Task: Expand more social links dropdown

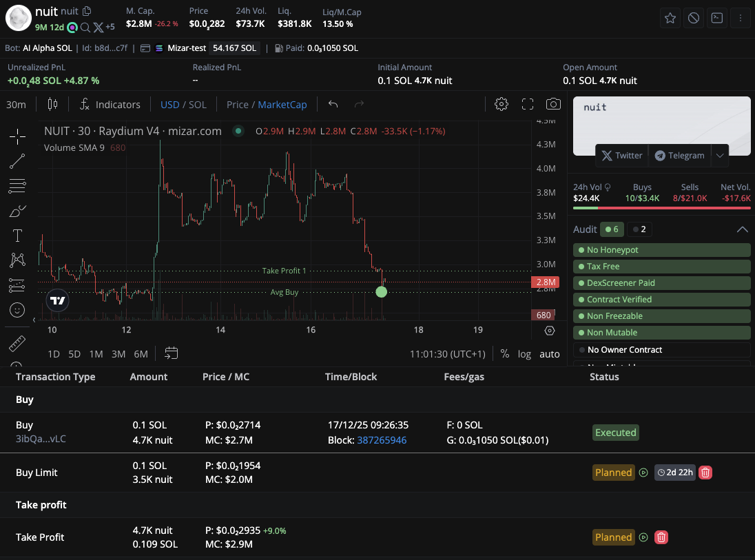Action: click(x=720, y=156)
